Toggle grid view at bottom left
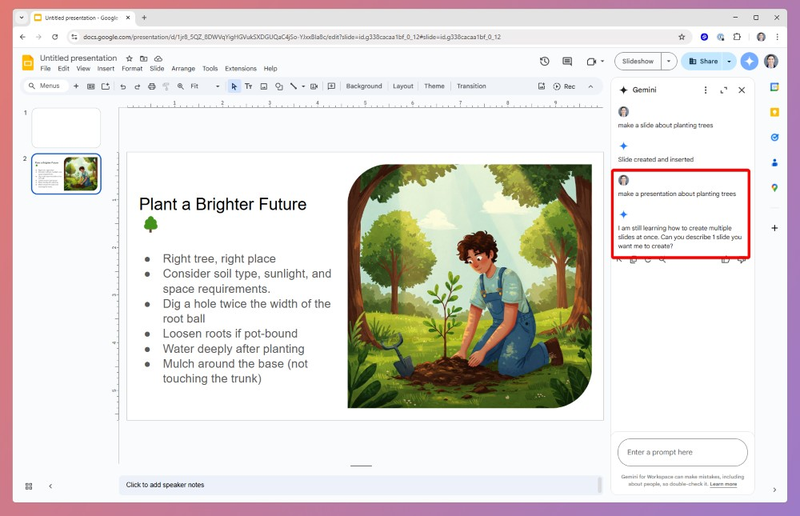The image size is (800, 516). [29, 486]
